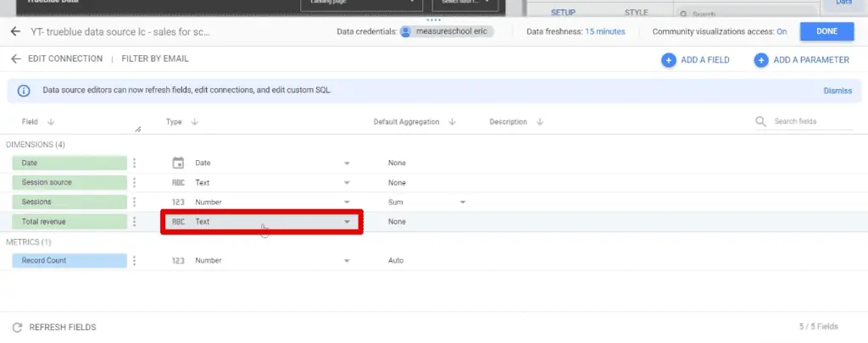Select the Sessions field chip
Image resolution: width=868 pixels, height=343 pixels.
coord(70,202)
